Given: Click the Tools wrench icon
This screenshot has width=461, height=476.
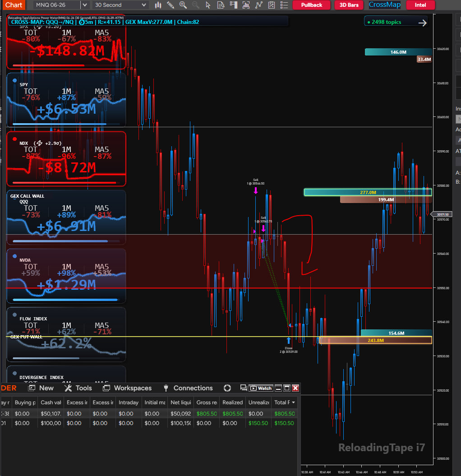Looking at the screenshot, I should (68, 388).
